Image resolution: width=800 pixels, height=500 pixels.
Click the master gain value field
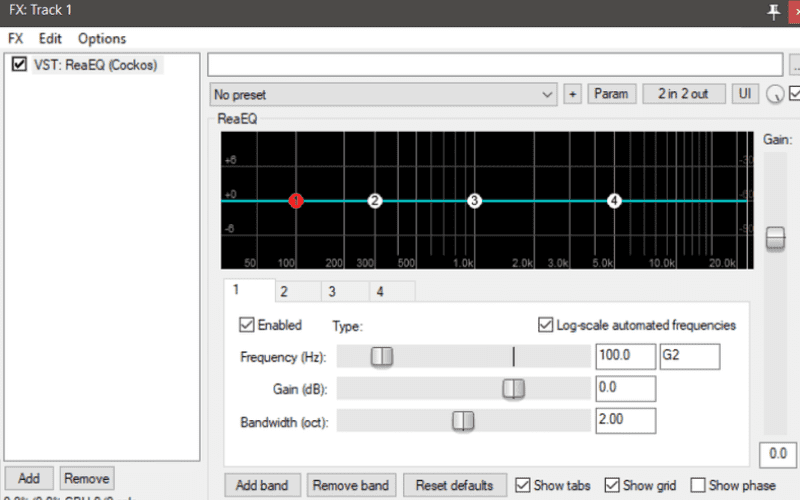778,454
